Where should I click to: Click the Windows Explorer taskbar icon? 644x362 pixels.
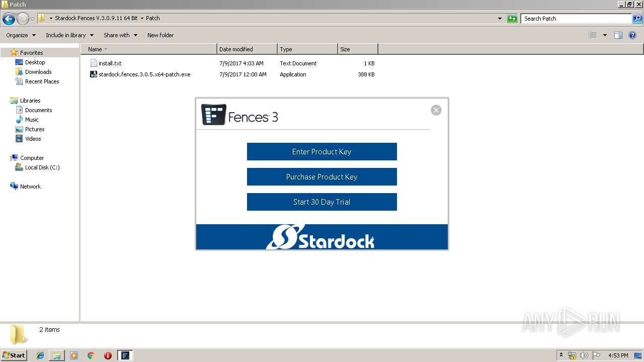(57, 355)
